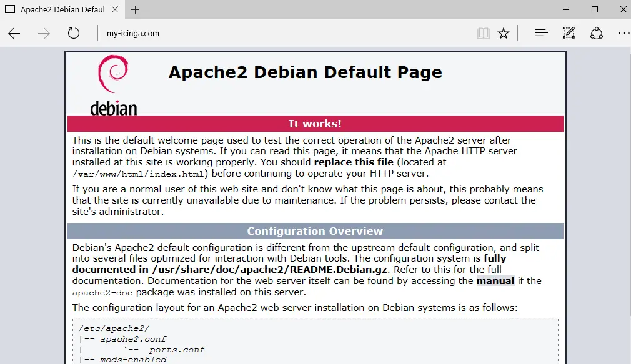Viewport: 631px width, 364px height.
Task: Go back using the back arrow
Action: pos(14,33)
